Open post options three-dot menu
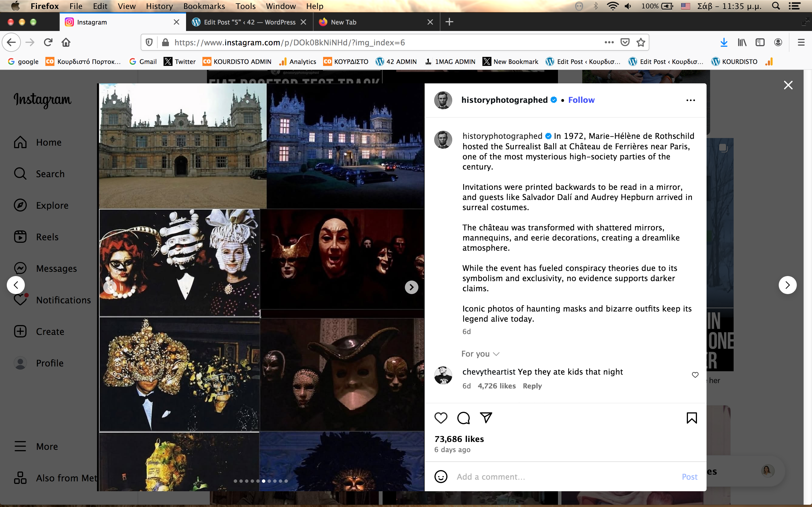812x507 pixels. pos(690,100)
